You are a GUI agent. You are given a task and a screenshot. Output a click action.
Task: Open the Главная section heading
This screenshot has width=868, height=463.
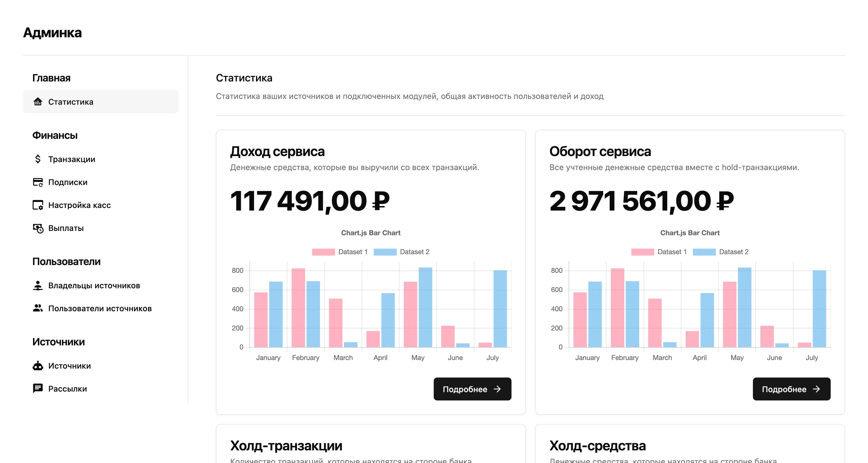(x=51, y=78)
